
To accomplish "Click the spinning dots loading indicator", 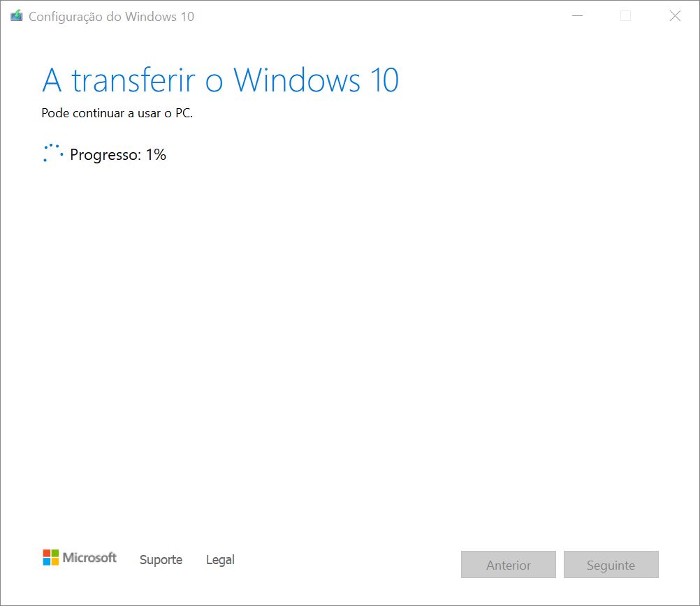I will point(53,153).
